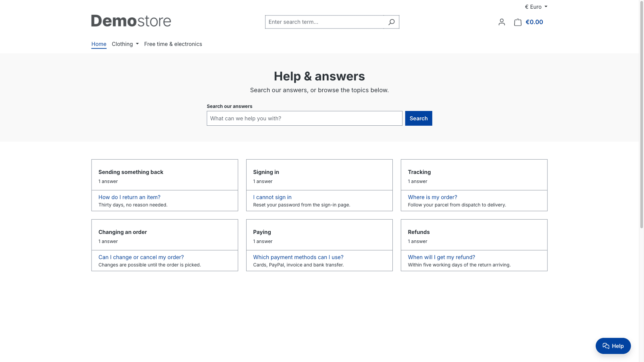Go to the Home menu item
The width and height of the screenshot is (644, 362).
tap(99, 44)
